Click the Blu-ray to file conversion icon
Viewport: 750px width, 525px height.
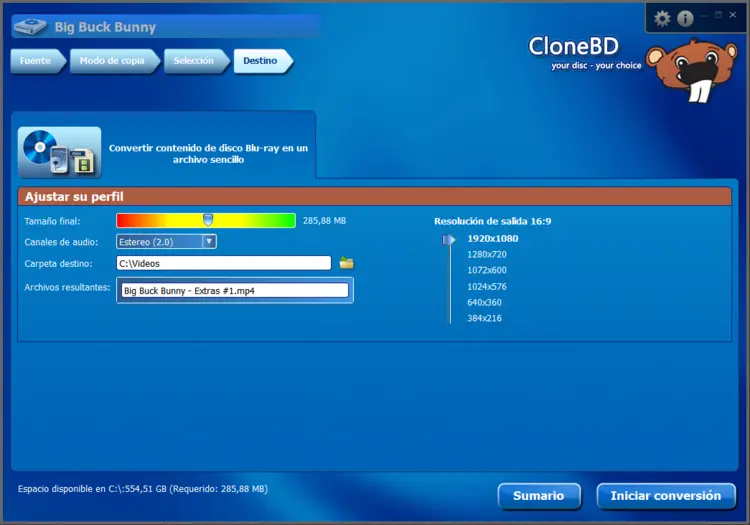(x=59, y=153)
